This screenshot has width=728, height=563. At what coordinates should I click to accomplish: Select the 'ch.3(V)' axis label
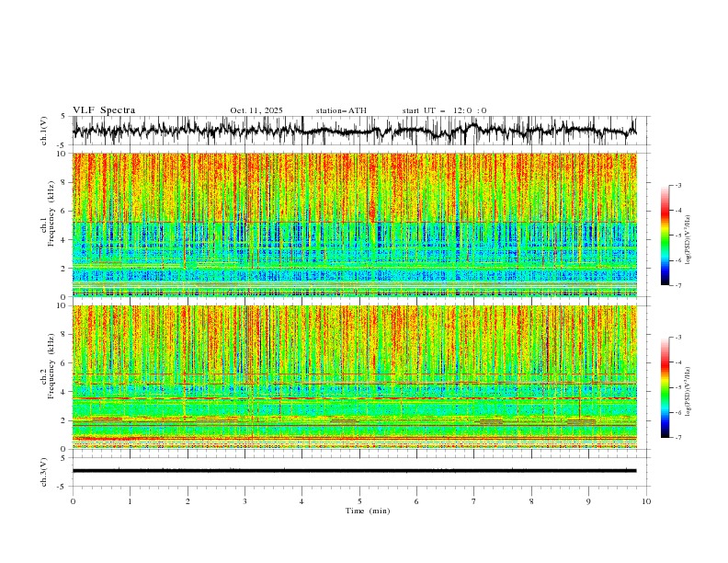coord(44,472)
